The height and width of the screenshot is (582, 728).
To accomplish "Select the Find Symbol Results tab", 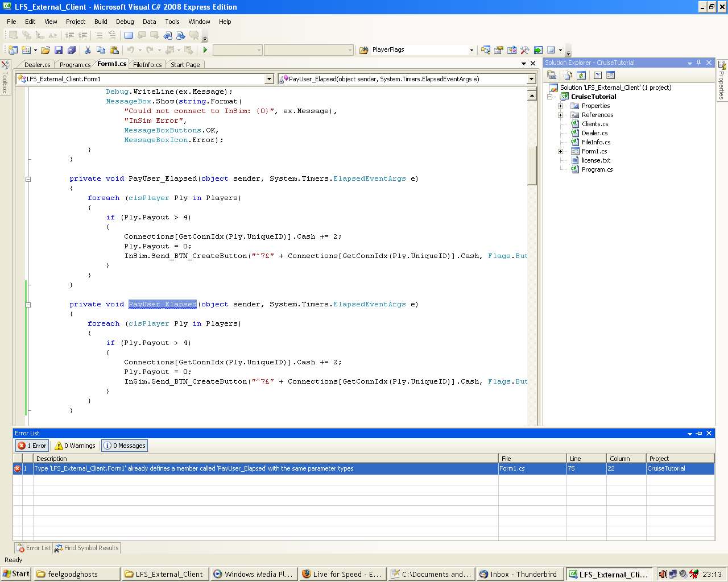I will [86, 548].
